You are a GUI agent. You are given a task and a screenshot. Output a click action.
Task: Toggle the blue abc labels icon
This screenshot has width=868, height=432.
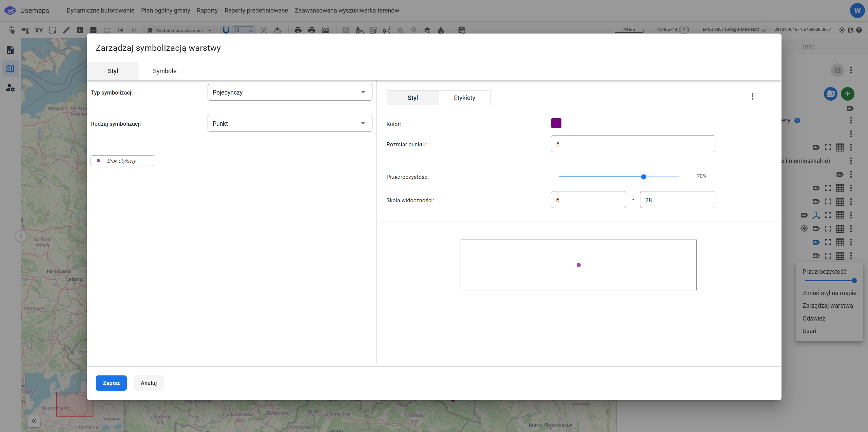coord(816,242)
